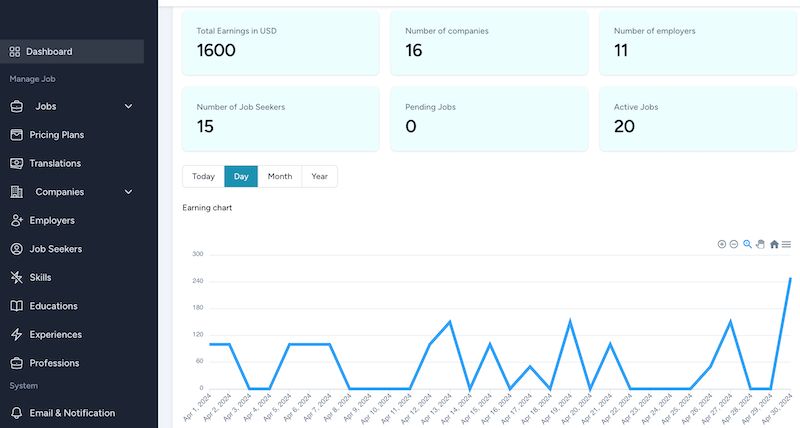Viewport: 800px width, 428px height.
Task: Click the Total Earnings in USD card
Action: [281, 43]
